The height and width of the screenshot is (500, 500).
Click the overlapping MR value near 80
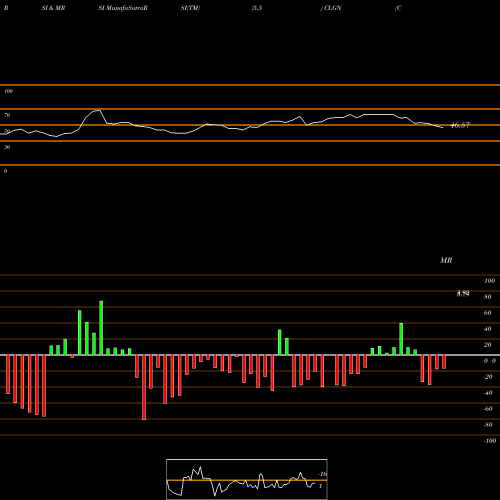click(463, 294)
